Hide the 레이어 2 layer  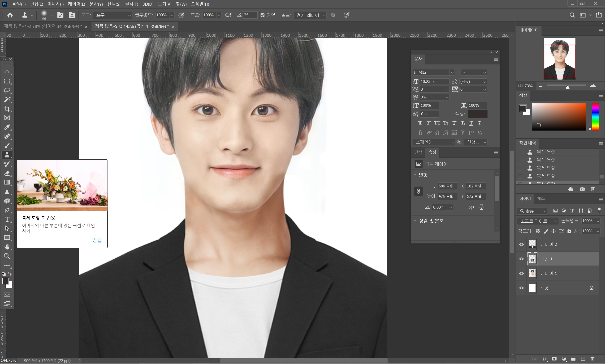tap(521, 245)
